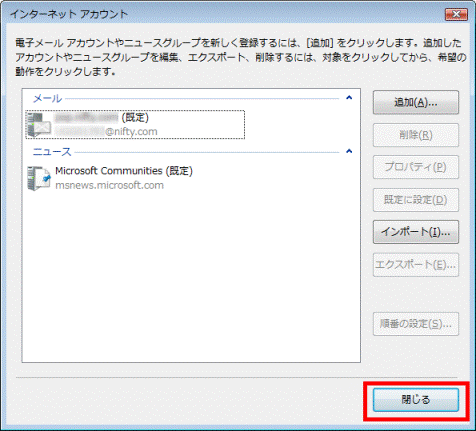Click the 閉じる button
The width and height of the screenshot is (476, 431).
[416, 399]
